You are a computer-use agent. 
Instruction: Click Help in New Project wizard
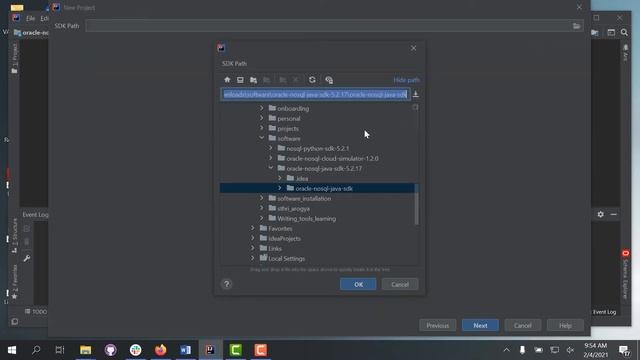point(565,325)
